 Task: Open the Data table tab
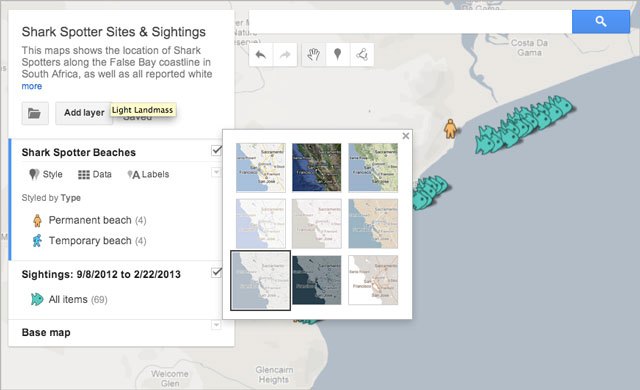[95, 175]
